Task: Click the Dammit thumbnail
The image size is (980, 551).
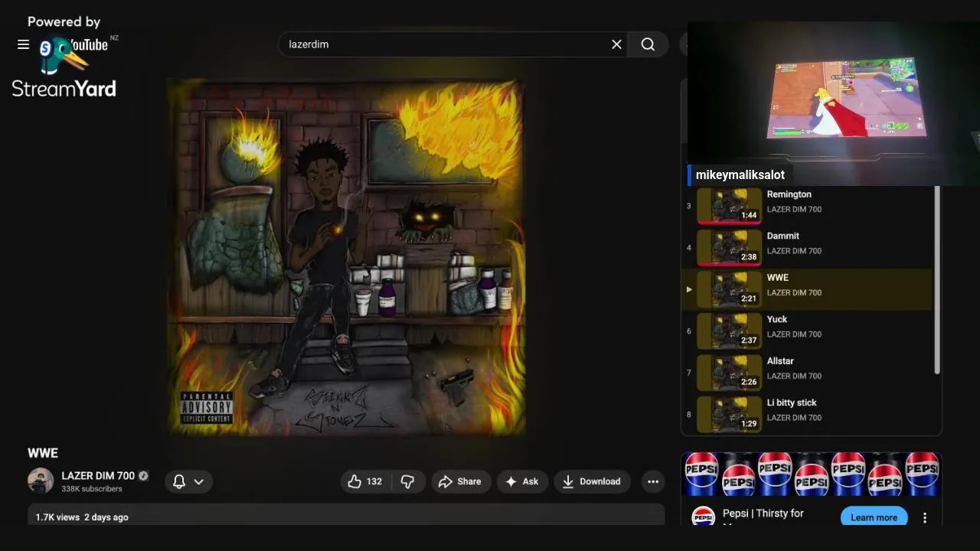Action: click(x=729, y=247)
